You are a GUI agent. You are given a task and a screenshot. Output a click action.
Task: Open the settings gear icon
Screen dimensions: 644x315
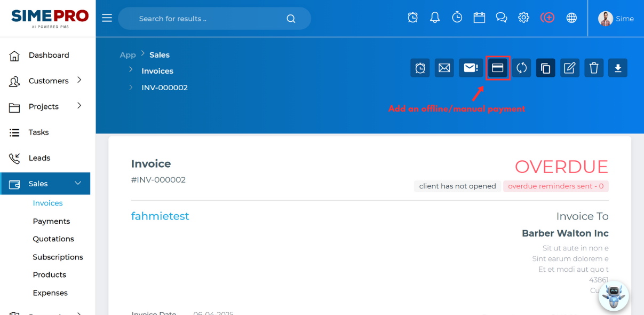[x=523, y=18]
